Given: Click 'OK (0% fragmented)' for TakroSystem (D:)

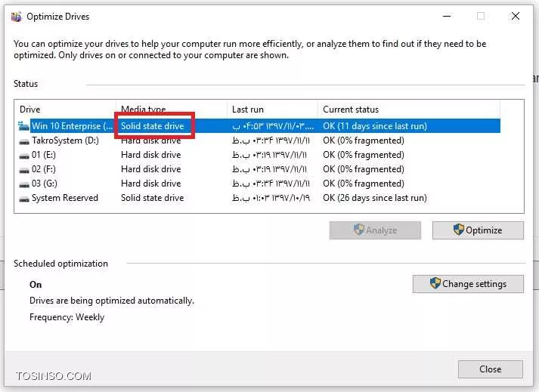Looking at the screenshot, I should (364, 140).
